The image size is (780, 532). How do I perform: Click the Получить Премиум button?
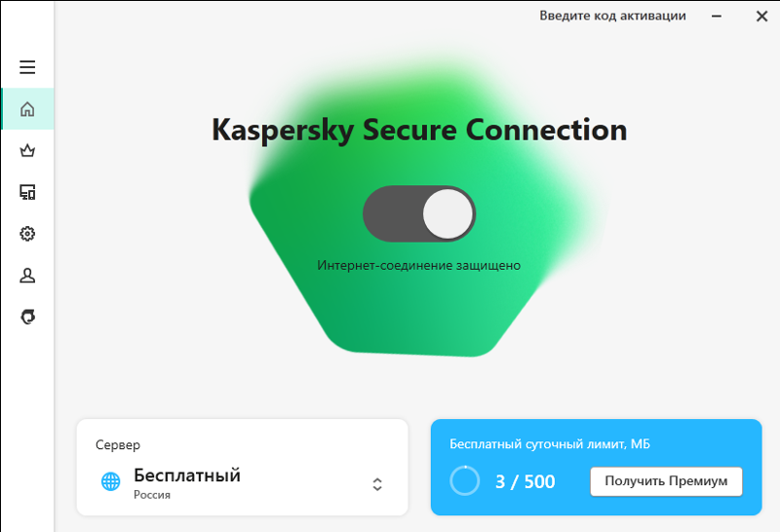[x=666, y=481]
